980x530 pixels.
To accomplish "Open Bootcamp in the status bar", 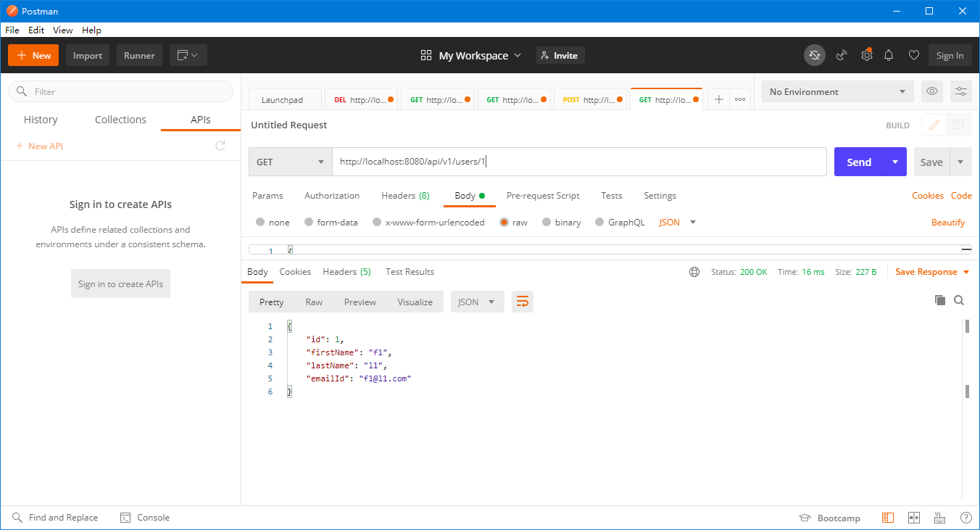I will 829,518.
